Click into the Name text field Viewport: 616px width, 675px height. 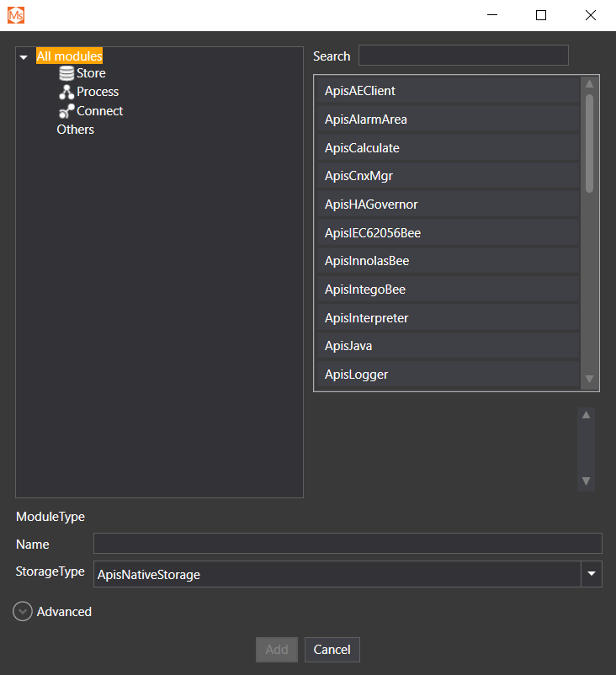click(x=347, y=544)
